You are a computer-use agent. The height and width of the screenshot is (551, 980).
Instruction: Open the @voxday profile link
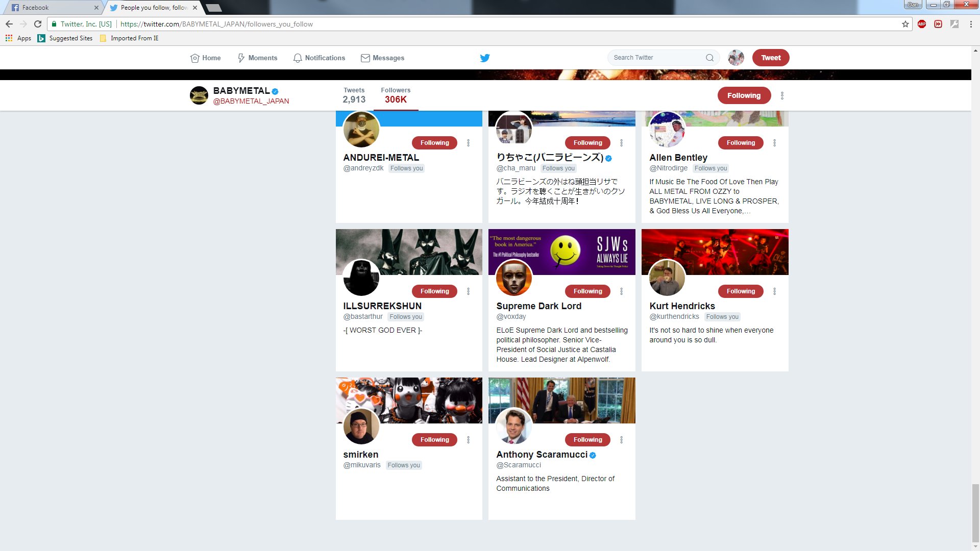tap(511, 317)
